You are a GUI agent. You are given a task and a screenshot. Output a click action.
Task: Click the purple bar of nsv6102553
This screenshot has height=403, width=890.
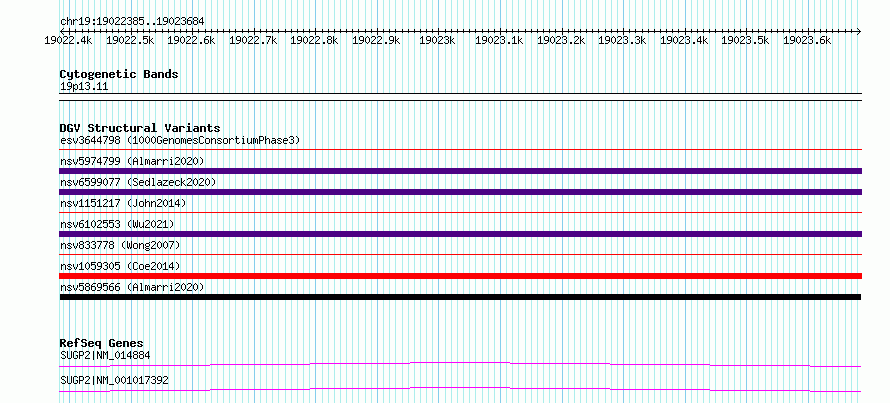pos(460,234)
